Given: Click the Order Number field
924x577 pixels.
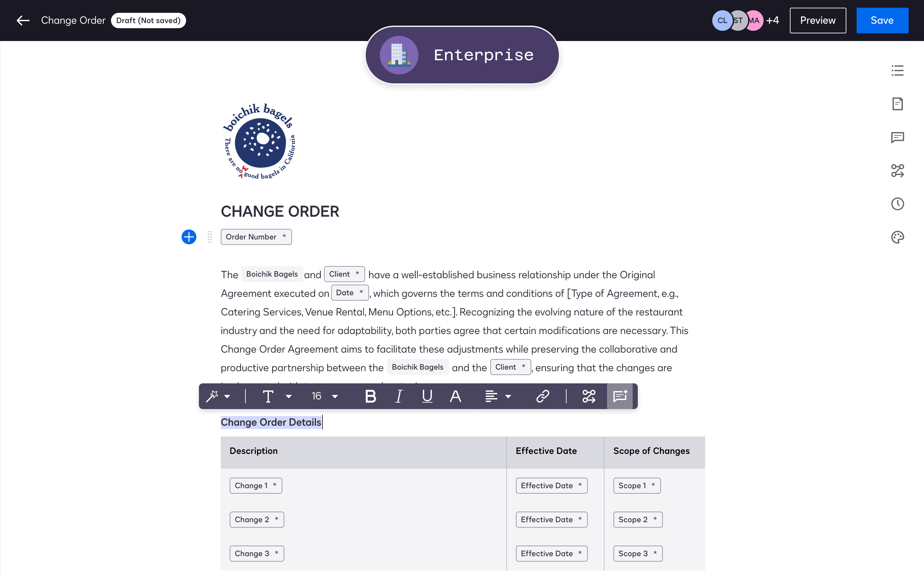Looking at the screenshot, I should click(256, 237).
